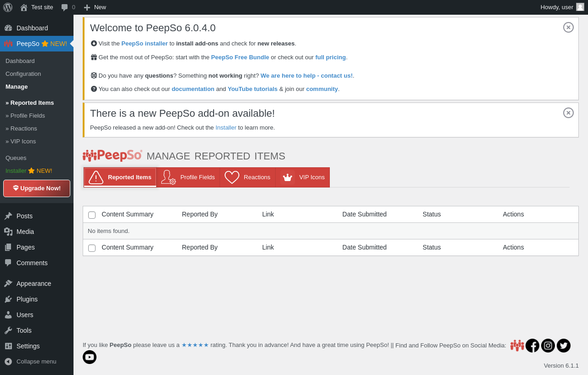This screenshot has height=375, width=588.
Task: Dismiss the new add-on available notice
Action: [x=568, y=113]
